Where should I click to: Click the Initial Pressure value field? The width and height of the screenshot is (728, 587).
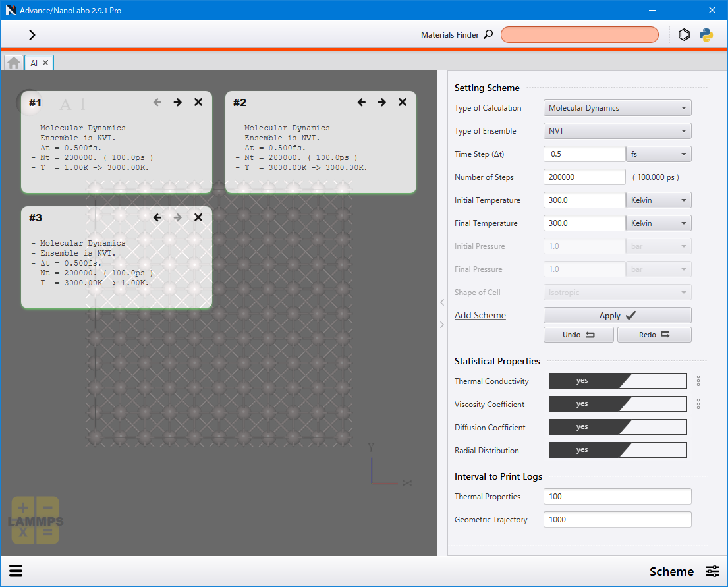(x=584, y=246)
